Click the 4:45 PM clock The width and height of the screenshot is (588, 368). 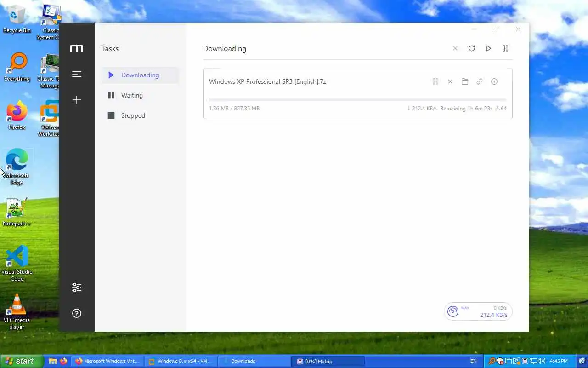(559, 361)
